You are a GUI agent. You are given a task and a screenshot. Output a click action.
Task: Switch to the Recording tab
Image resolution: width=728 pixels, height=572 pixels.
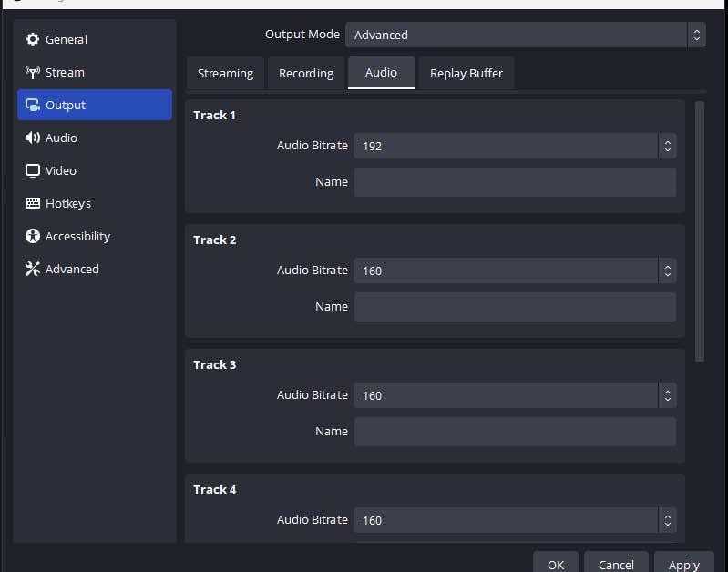(306, 73)
